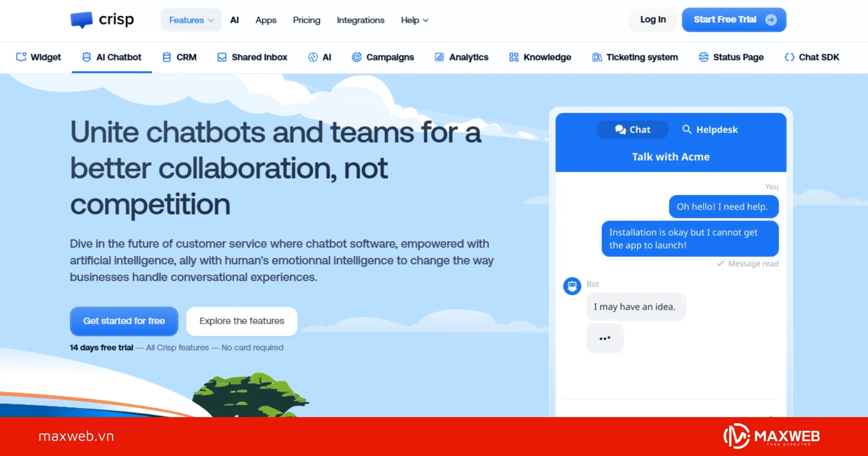Image resolution: width=868 pixels, height=456 pixels.
Task: Expand the Features dropdown menu
Action: [x=191, y=20]
